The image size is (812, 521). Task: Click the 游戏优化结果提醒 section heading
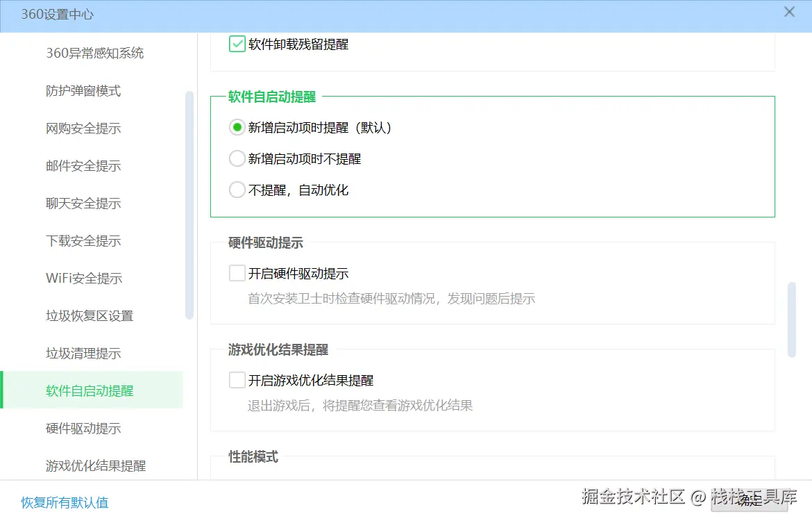click(x=278, y=350)
